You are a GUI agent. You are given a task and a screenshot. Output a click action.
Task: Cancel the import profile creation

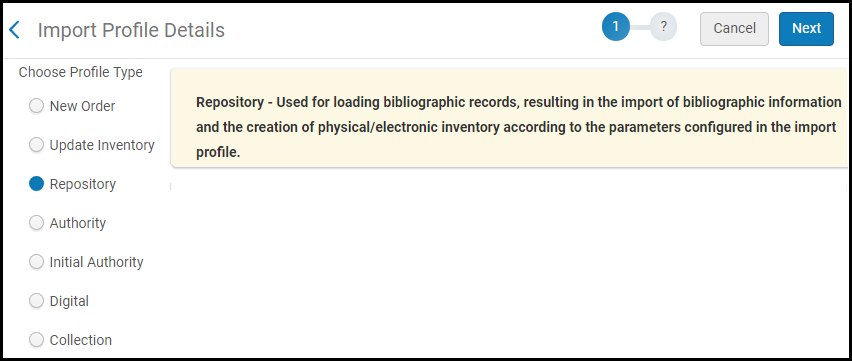coord(734,29)
